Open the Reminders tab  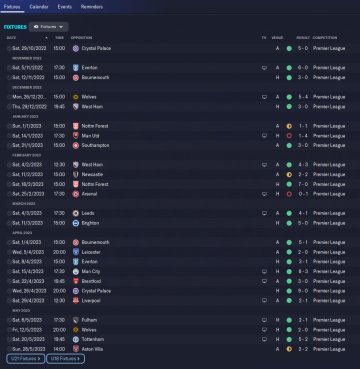pos(92,7)
